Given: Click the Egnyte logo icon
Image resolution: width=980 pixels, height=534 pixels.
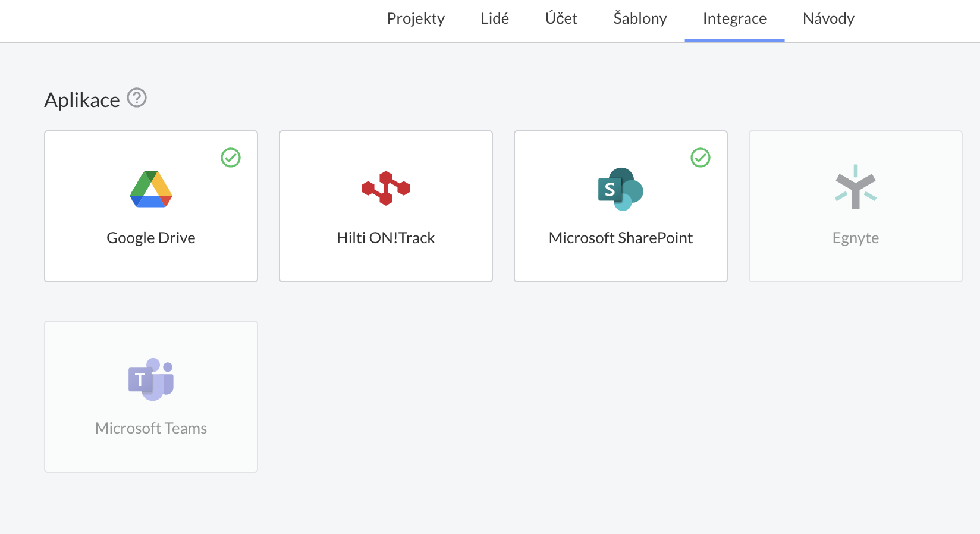Looking at the screenshot, I should pyautogui.click(x=856, y=187).
